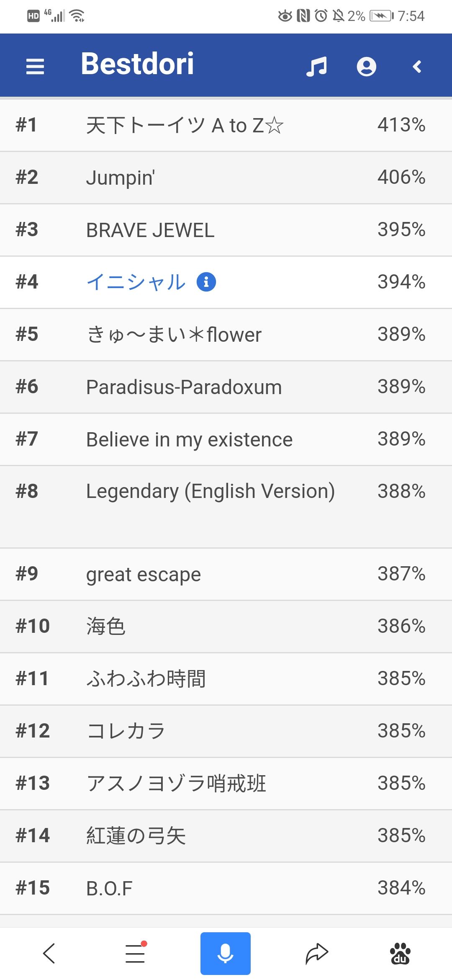Open the hamburger navigation menu
Viewport: 452px width, 980px height.
pos(35,66)
